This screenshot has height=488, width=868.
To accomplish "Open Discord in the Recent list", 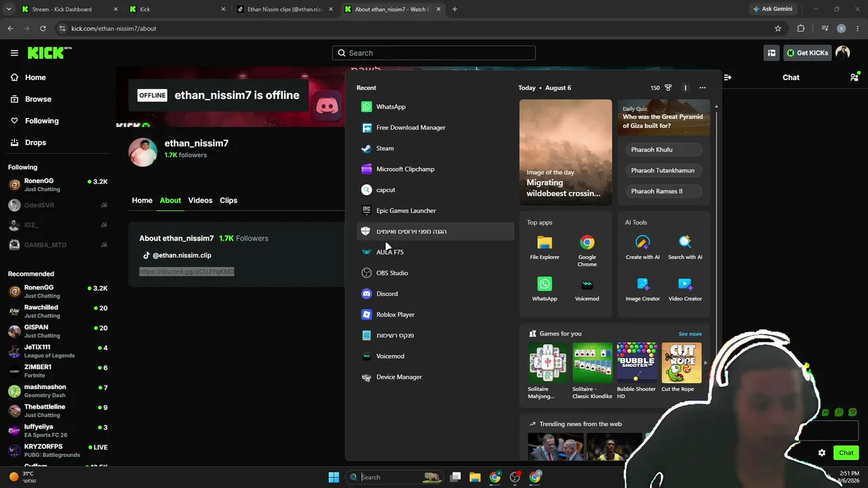I will point(435,293).
